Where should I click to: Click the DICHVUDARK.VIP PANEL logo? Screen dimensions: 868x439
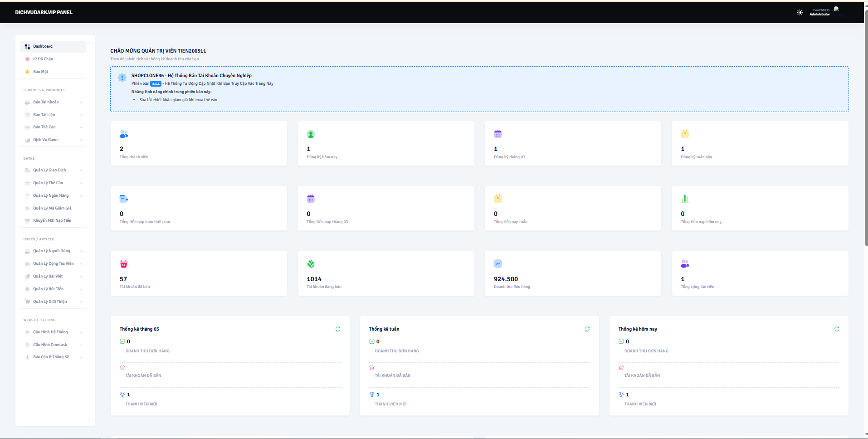coord(44,12)
